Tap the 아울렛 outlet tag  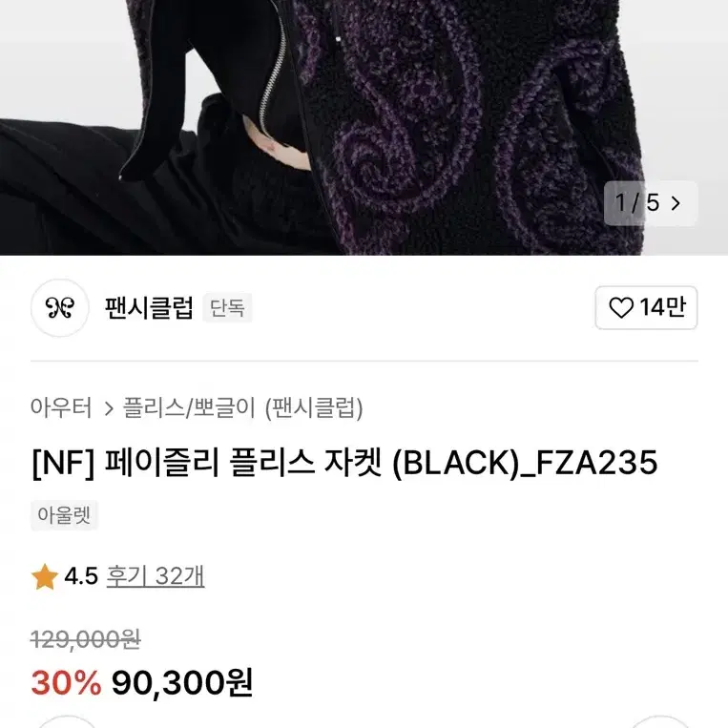tap(64, 515)
